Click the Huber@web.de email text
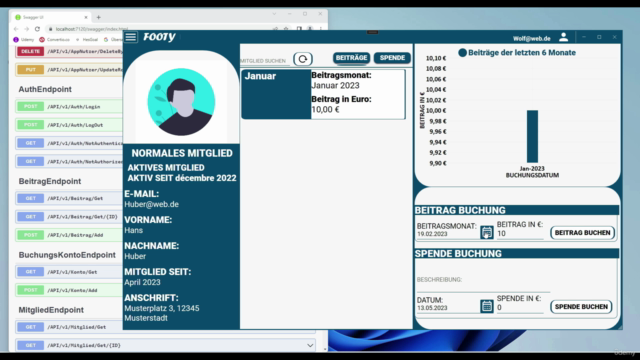640x360 pixels. tap(151, 204)
